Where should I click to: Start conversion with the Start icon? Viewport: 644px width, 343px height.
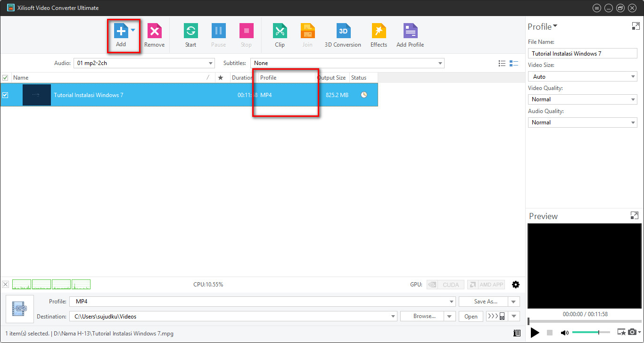190,31
